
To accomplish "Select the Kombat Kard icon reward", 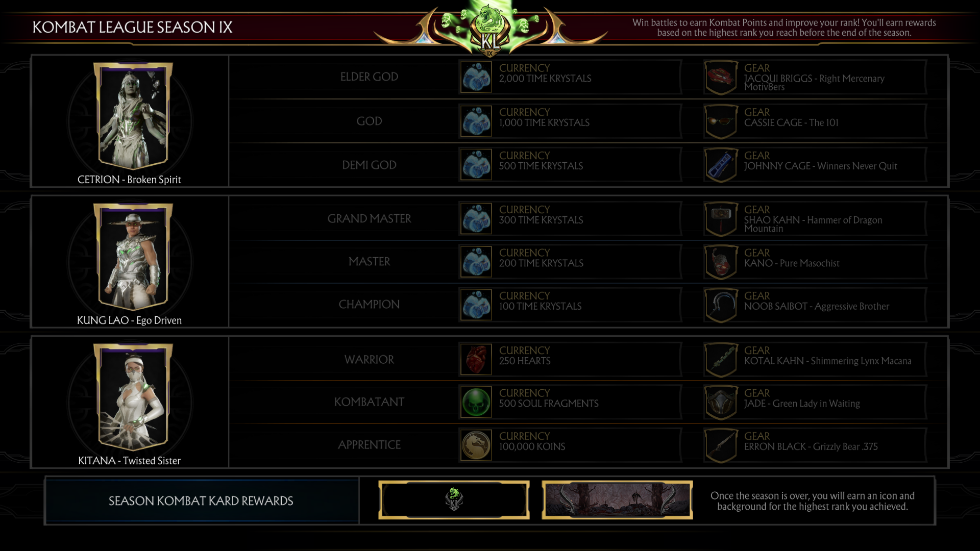I will click(454, 500).
